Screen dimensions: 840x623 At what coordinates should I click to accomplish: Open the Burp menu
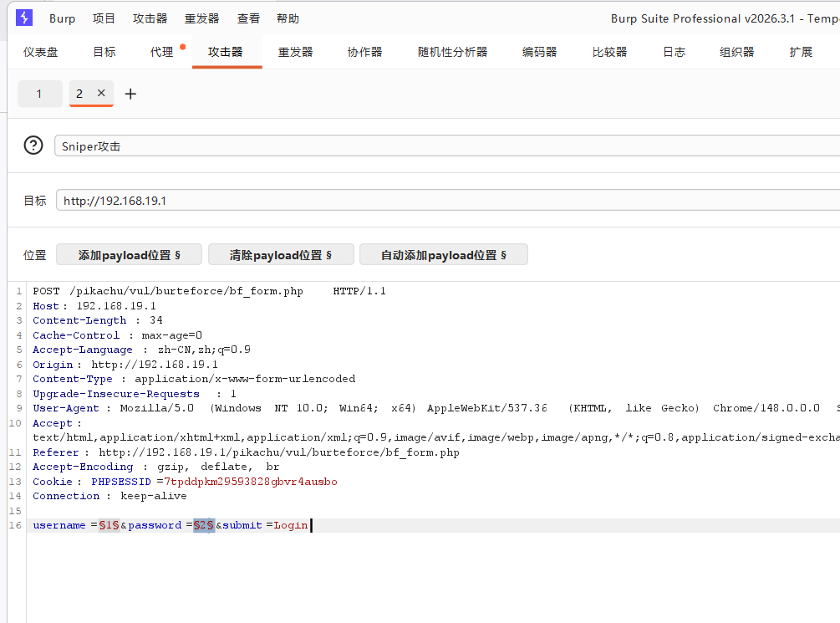click(x=62, y=18)
